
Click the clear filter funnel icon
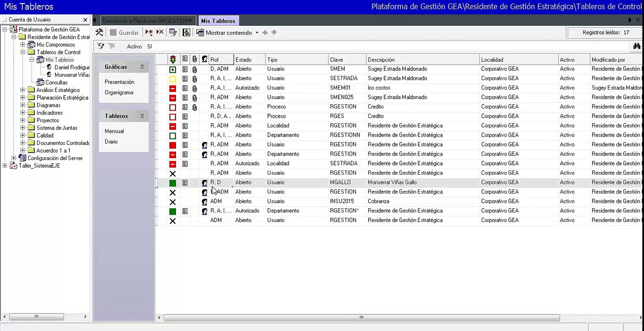click(x=112, y=46)
